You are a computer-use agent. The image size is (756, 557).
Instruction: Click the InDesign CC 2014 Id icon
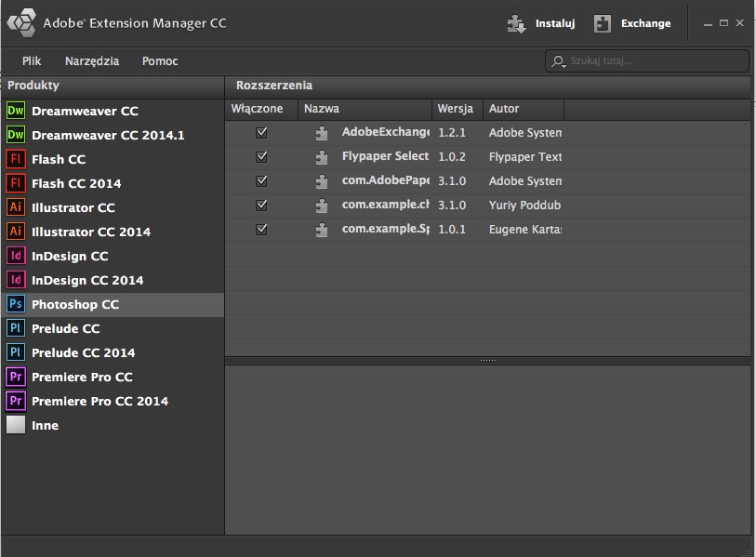(16, 280)
